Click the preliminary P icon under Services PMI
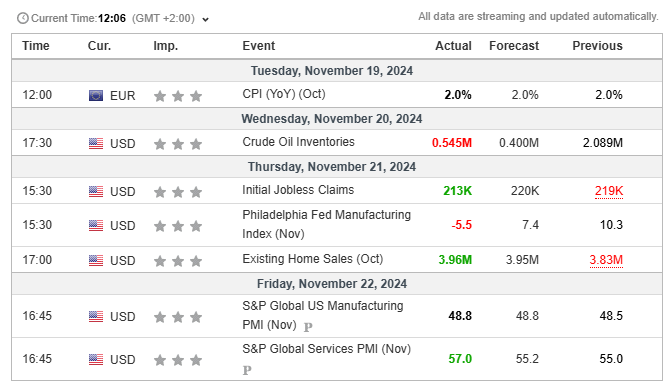 (247, 370)
